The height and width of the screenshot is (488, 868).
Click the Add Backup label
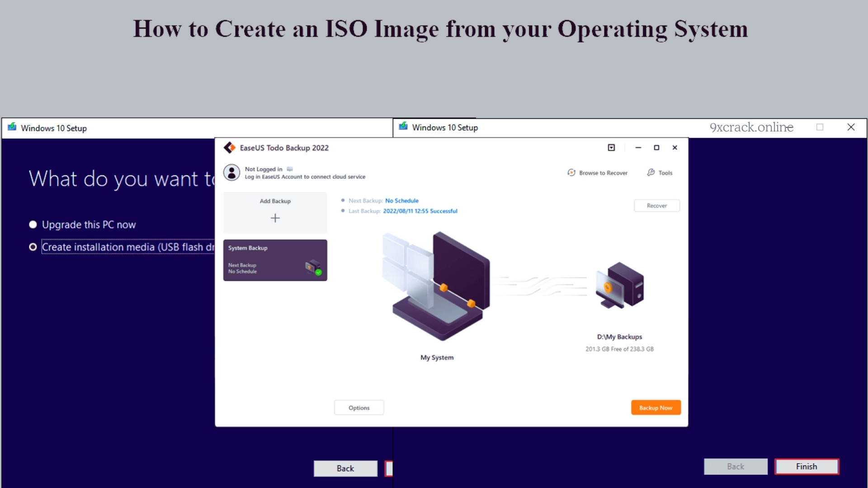[275, 201]
